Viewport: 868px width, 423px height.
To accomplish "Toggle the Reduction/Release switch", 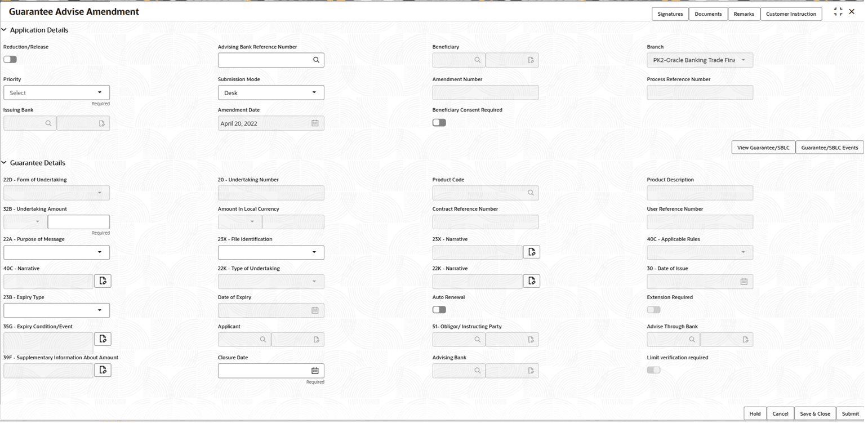I will coord(10,59).
